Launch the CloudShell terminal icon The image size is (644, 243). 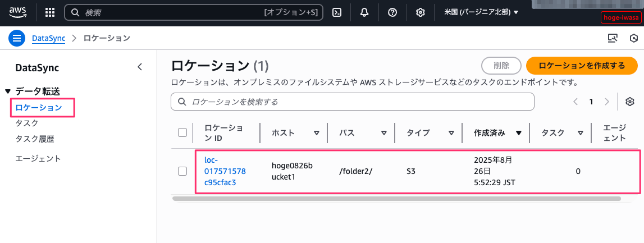[x=337, y=13]
